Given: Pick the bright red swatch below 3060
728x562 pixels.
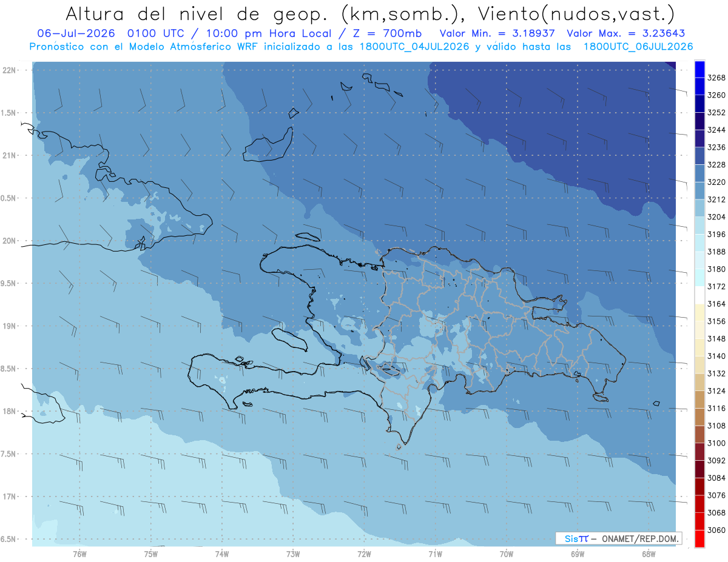Looking at the screenshot, I should tap(699, 538).
